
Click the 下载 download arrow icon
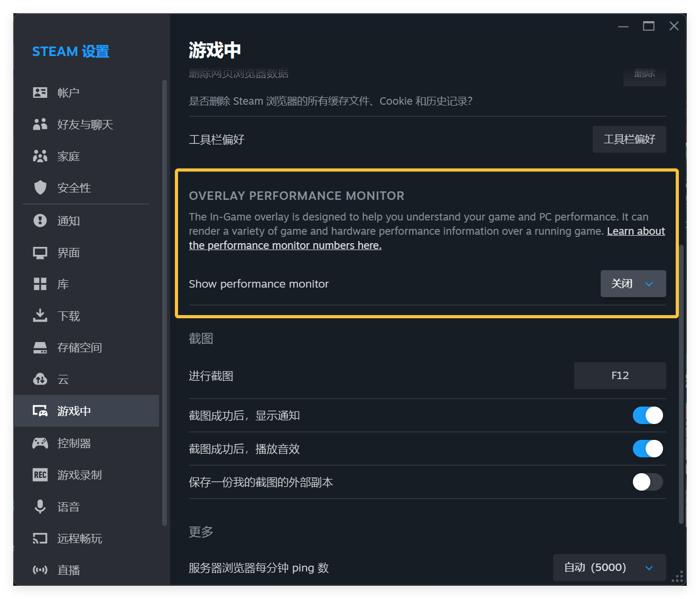pyautogui.click(x=40, y=316)
